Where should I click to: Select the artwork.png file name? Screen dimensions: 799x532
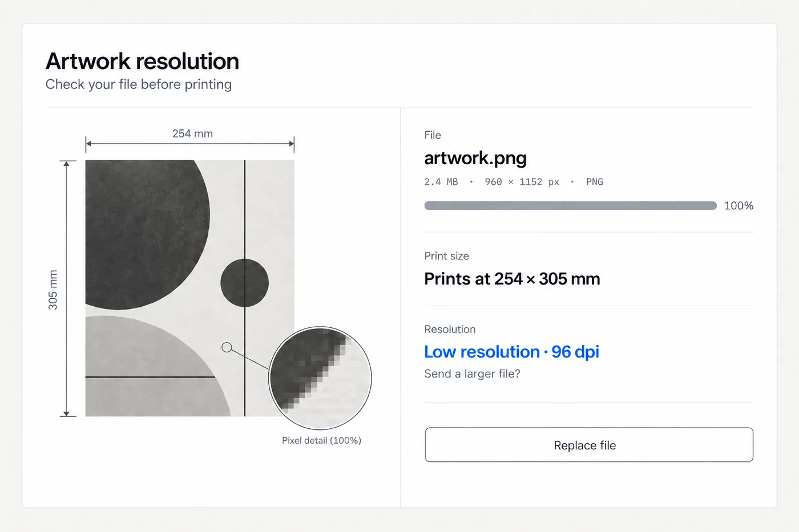click(475, 158)
